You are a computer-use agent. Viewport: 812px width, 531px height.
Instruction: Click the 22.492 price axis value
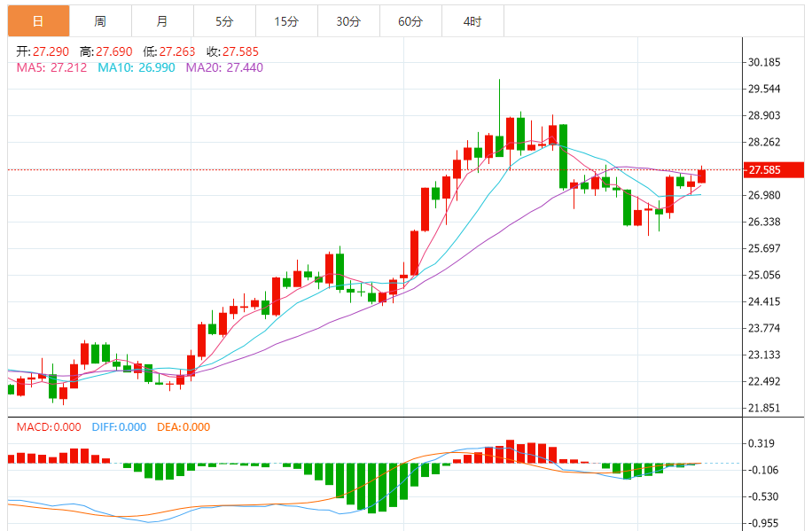coord(764,381)
